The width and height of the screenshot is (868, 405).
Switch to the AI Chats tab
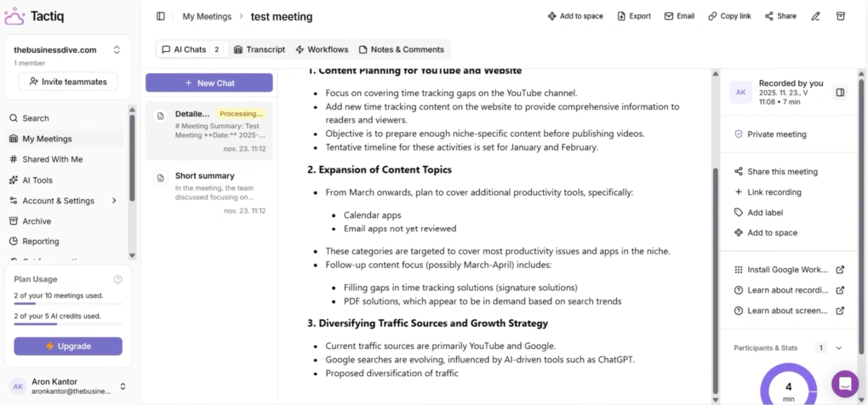click(x=191, y=49)
